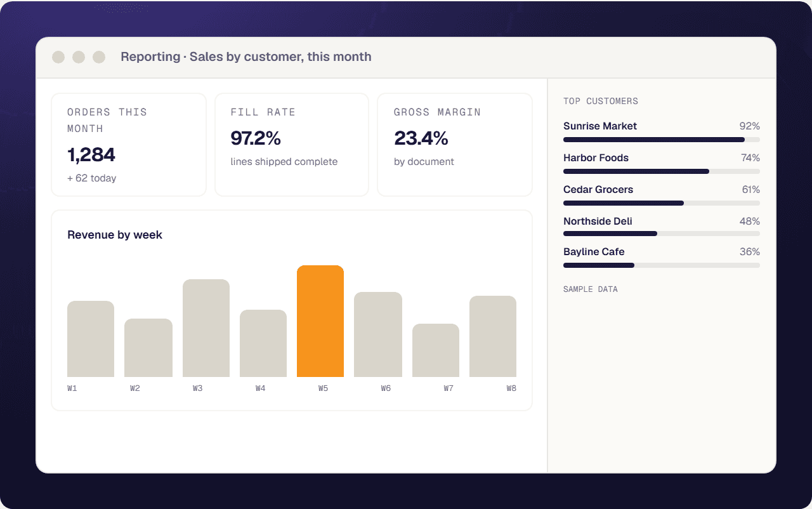This screenshot has height=509, width=812.
Task: Click the 'Sample Data' label
Action: [591, 289]
